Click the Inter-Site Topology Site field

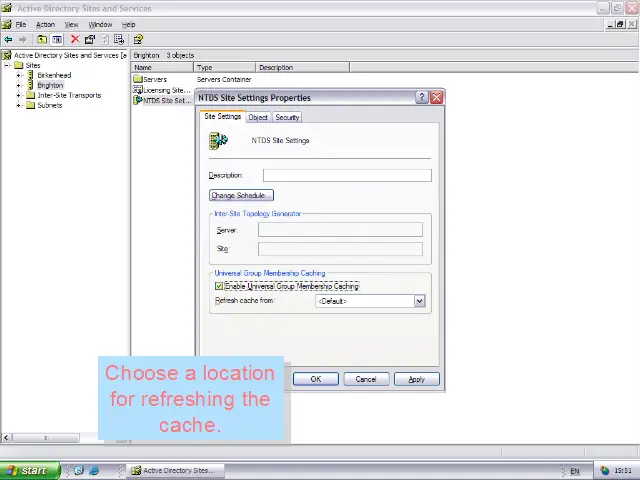click(x=340, y=249)
